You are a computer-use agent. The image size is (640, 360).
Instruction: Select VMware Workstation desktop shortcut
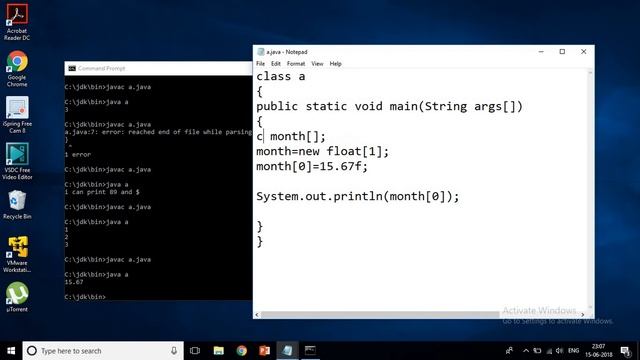tap(17, 254)
